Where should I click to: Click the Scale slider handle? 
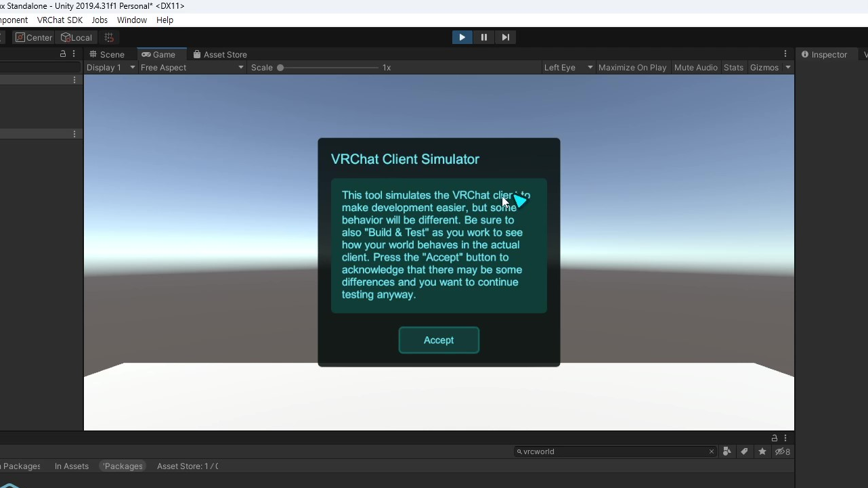[280, 68]
